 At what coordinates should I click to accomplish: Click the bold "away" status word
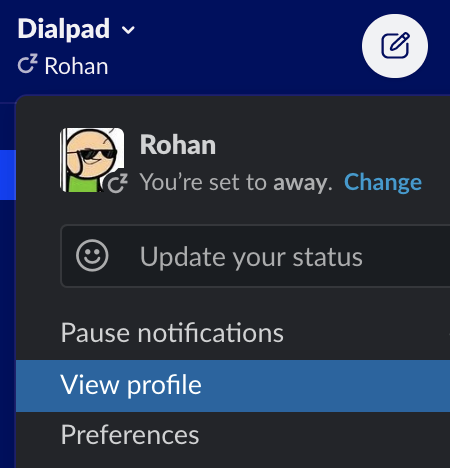coord(303,183)
